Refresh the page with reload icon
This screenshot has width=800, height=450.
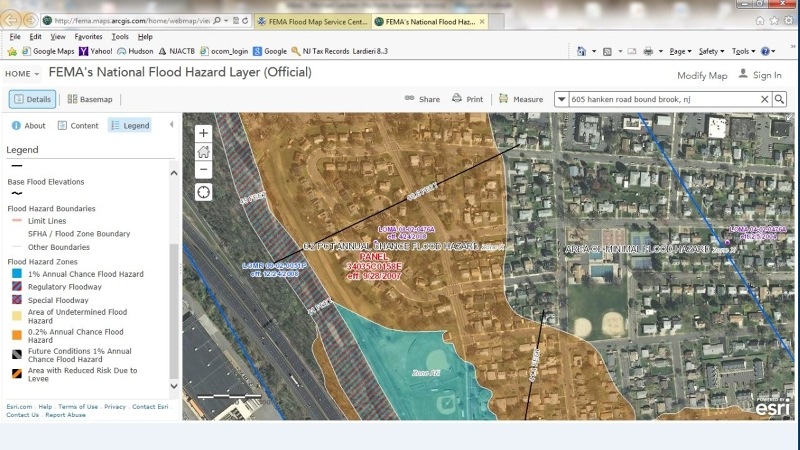[245, 21]
